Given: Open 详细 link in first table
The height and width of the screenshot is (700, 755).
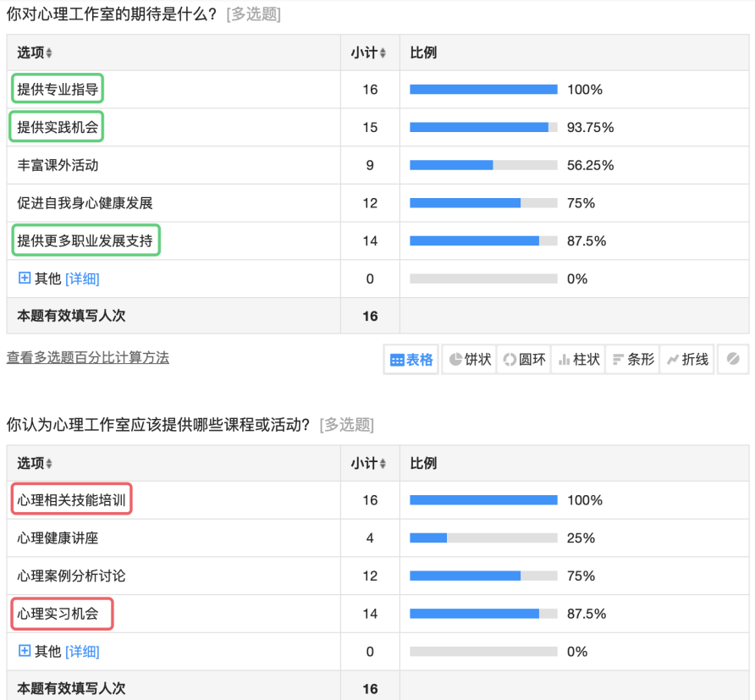Looking at the screenshot, I should pos(82,278).
